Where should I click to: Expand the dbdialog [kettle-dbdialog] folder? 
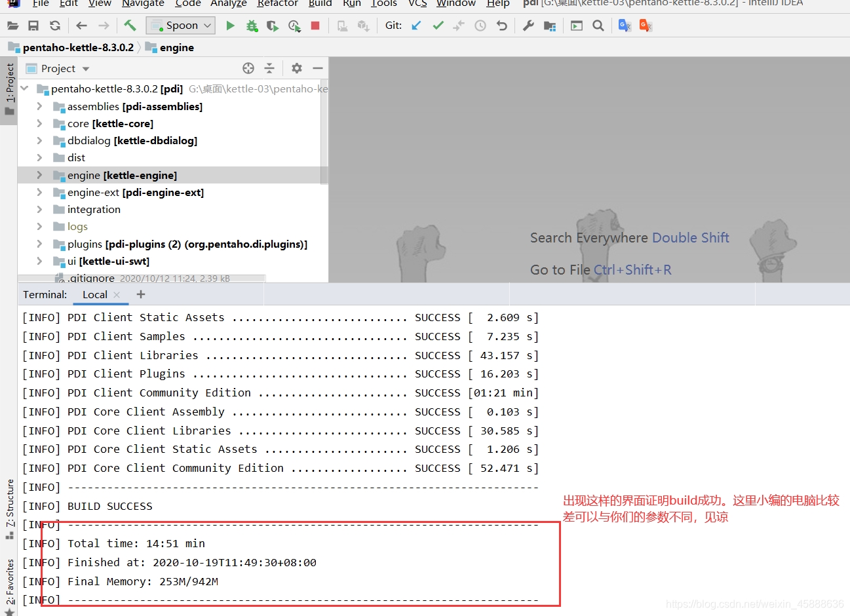39,140
